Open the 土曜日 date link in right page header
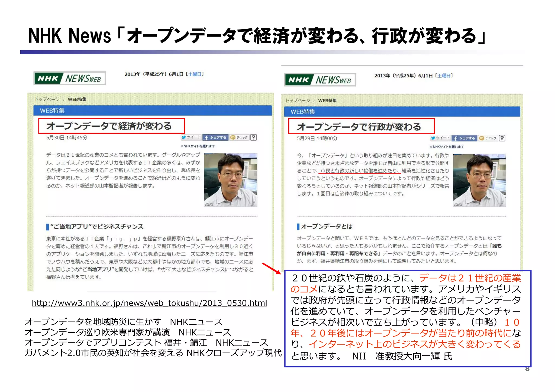Image resolution: width=555 pixels, height=392 pixels. (x=444, y=76)
